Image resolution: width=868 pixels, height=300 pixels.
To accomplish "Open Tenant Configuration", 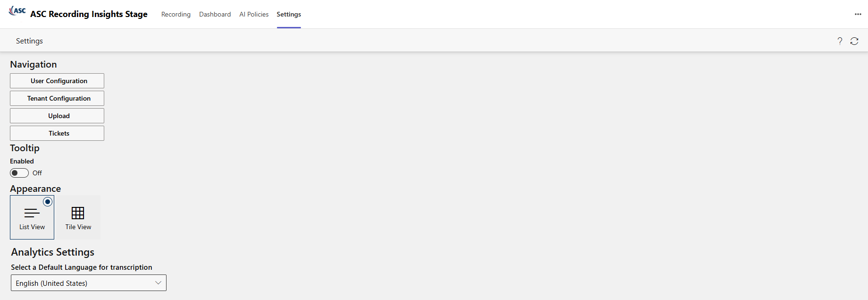I will tap(57, 98).
